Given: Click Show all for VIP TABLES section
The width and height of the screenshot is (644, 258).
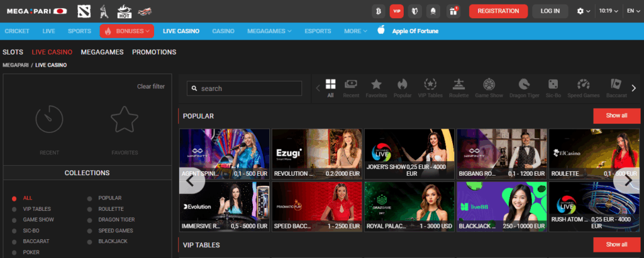Looking at the screenshot, I should click(617, 244).
